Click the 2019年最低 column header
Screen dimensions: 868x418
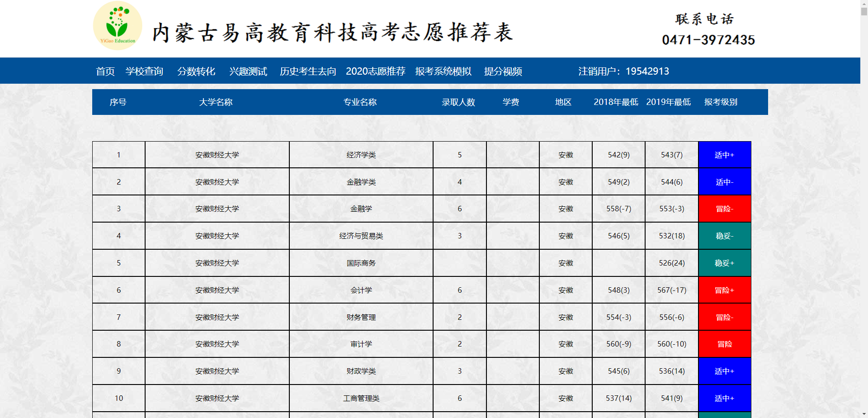669,102
